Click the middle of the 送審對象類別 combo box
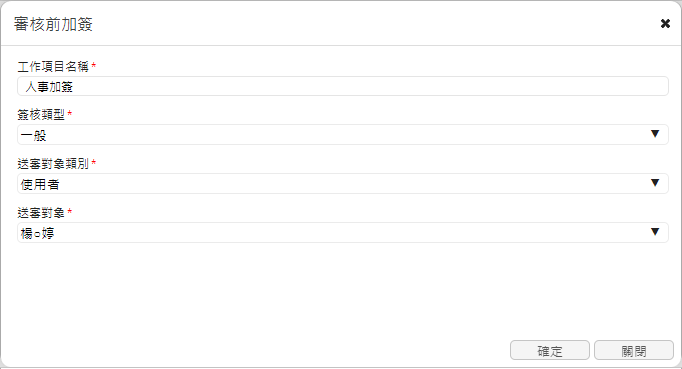682x369 pixels. click(343, 184)
